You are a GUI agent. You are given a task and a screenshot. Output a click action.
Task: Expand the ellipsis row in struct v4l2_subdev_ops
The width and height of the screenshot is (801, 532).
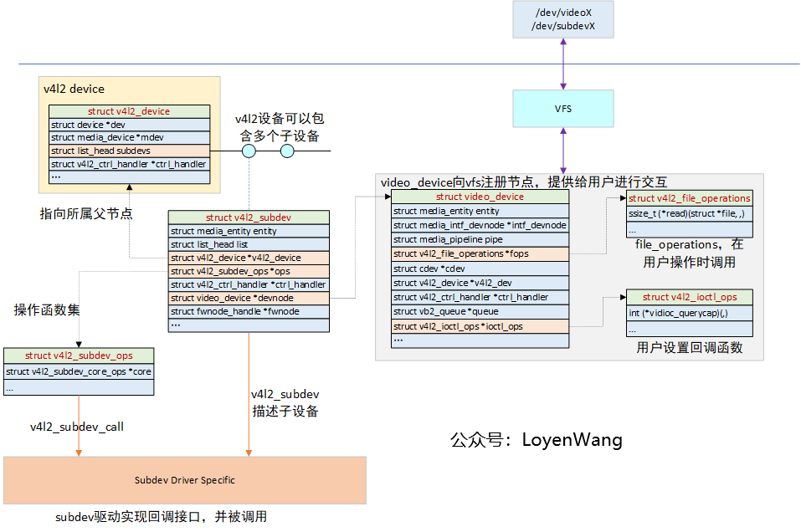(x=79, y=386)
